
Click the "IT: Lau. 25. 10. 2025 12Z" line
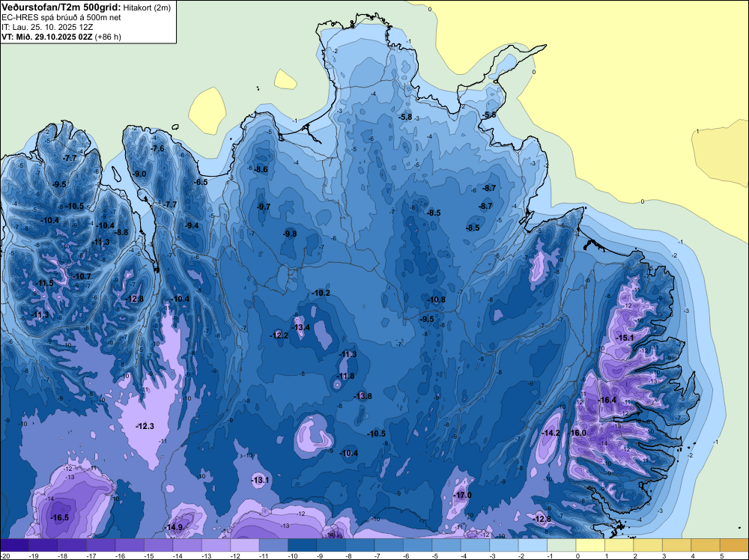pos(47,27)
